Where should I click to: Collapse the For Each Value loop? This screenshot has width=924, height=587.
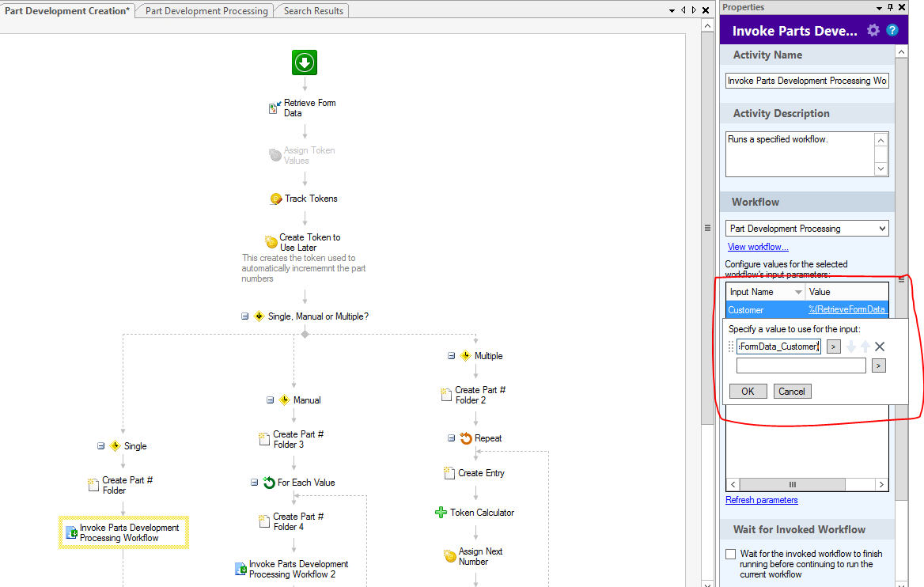click(x=255, y=483)
